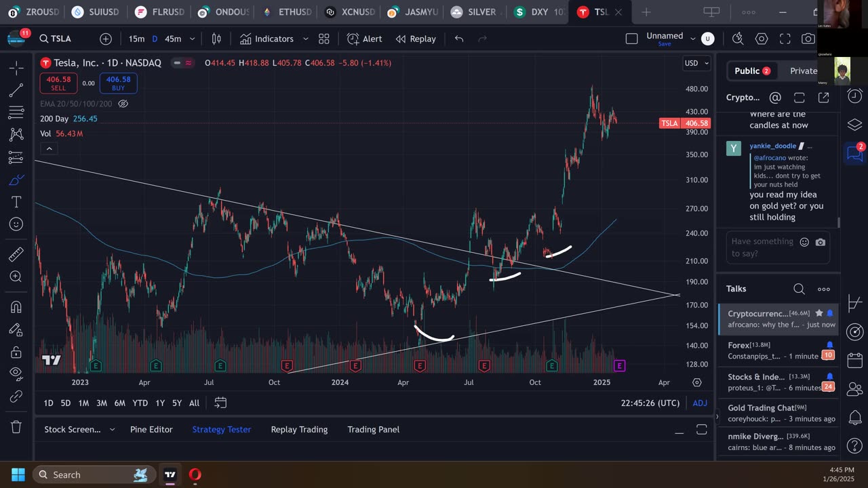868x488 pixels.
Task: Open the go to date calendar
Action: (x=220, y=403)
